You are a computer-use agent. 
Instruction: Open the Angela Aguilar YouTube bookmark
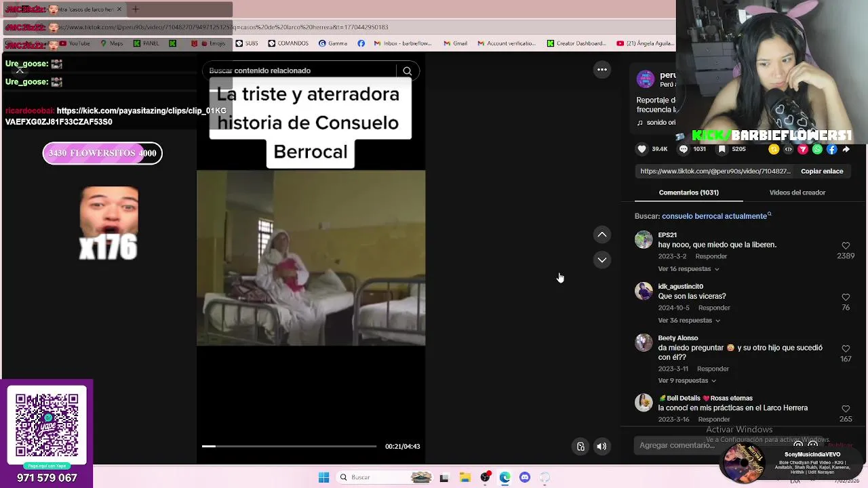coord(645,43)
